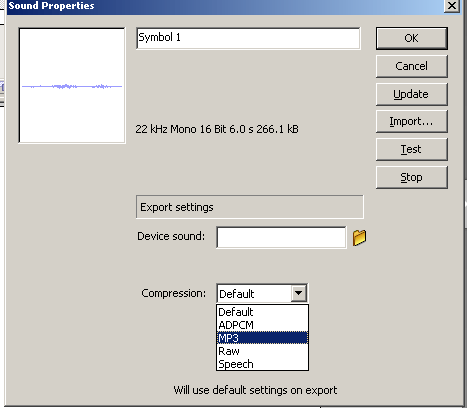Viewport: 467px width, 408px height.
Task: Close the Sound Properties dialog with X
Action: (452, 6)
